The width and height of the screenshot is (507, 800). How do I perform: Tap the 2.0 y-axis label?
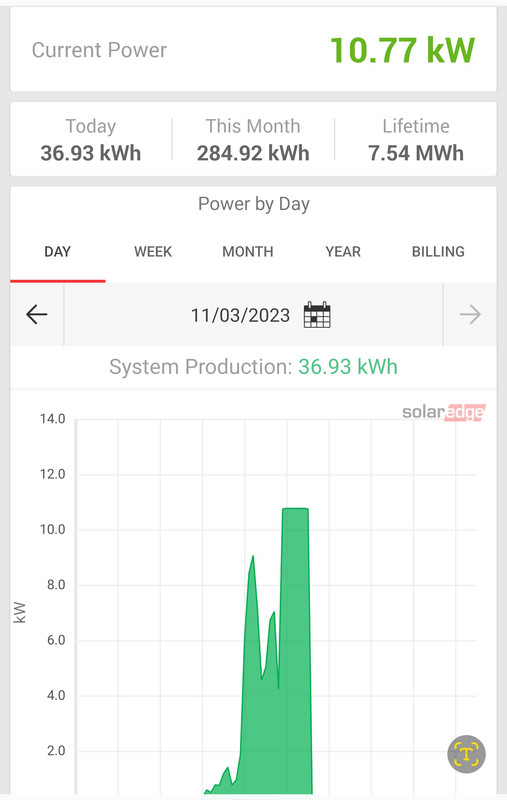pyautogui.click(x=56, y=751)
